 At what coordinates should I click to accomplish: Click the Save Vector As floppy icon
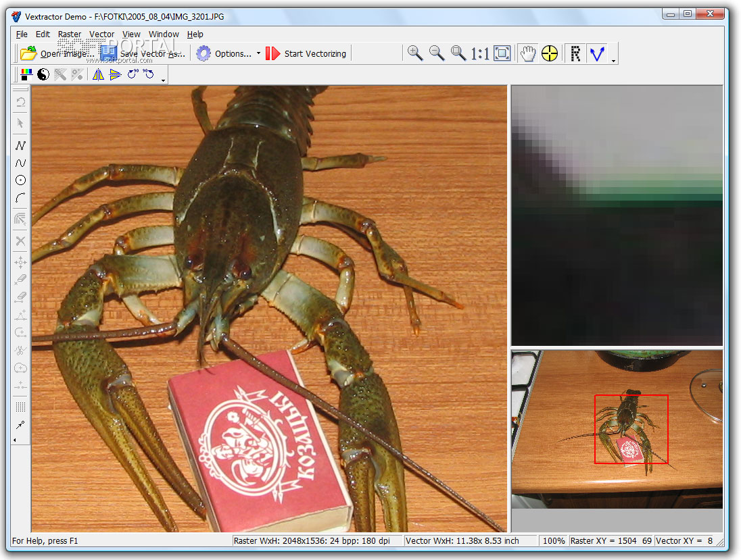pyautogui.click(x=109, y=53)
